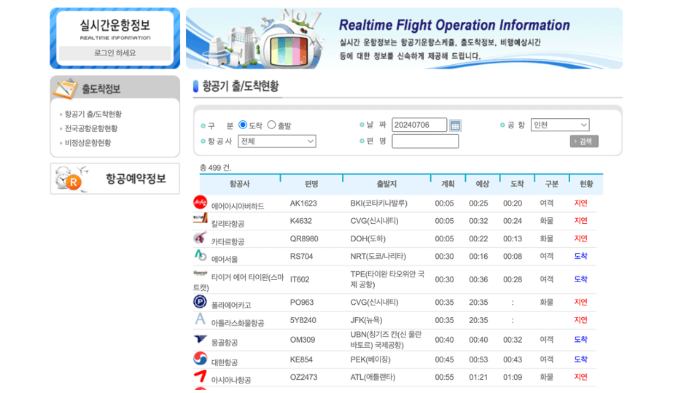
Task: Click flight number OM309
Action: coord(302,340)
